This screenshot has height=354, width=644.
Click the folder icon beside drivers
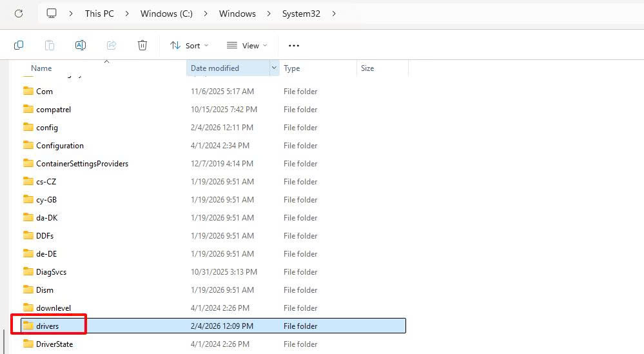[28, 326]
